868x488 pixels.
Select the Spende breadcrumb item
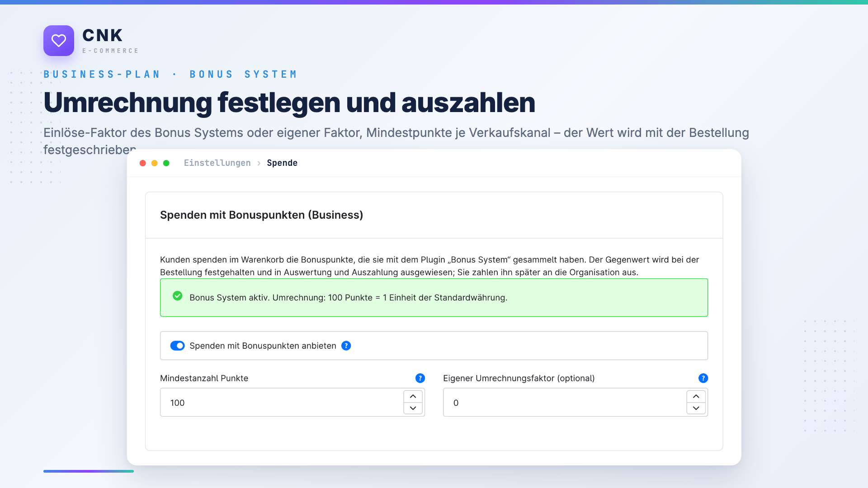(282, 163)
